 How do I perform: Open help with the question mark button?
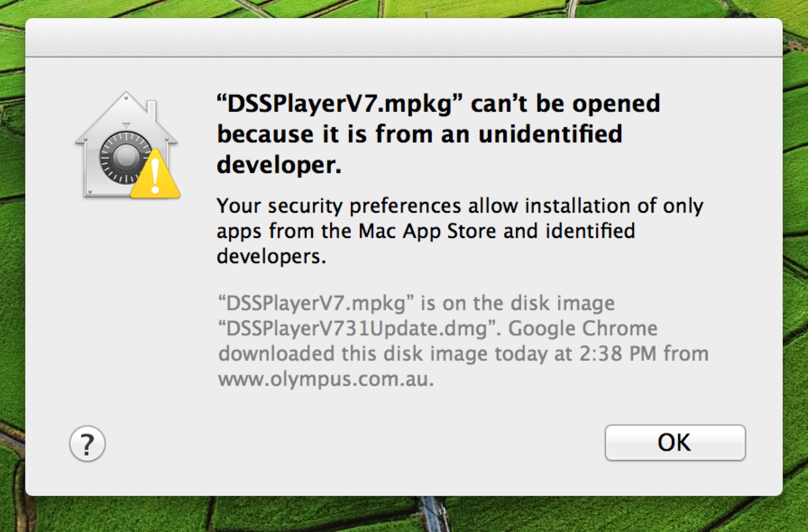click(87, 444)
